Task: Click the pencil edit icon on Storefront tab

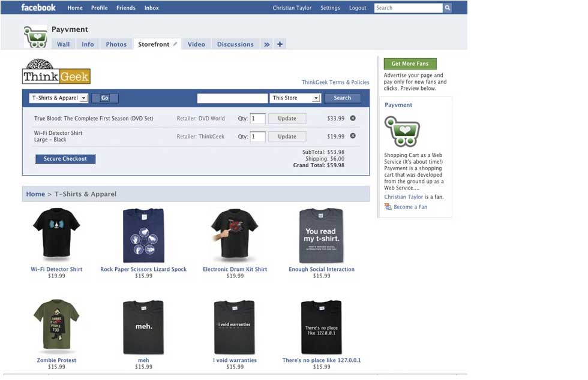Action: pos(175,44)
